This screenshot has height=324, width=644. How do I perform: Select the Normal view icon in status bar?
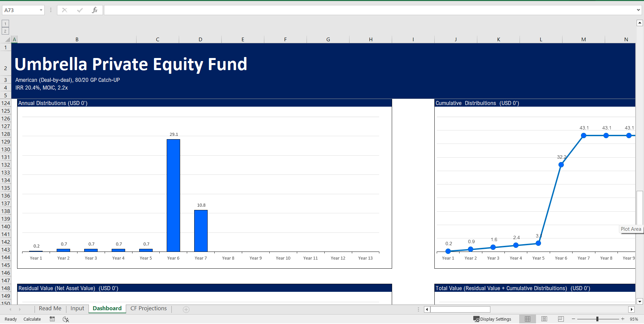coord(527,319)
